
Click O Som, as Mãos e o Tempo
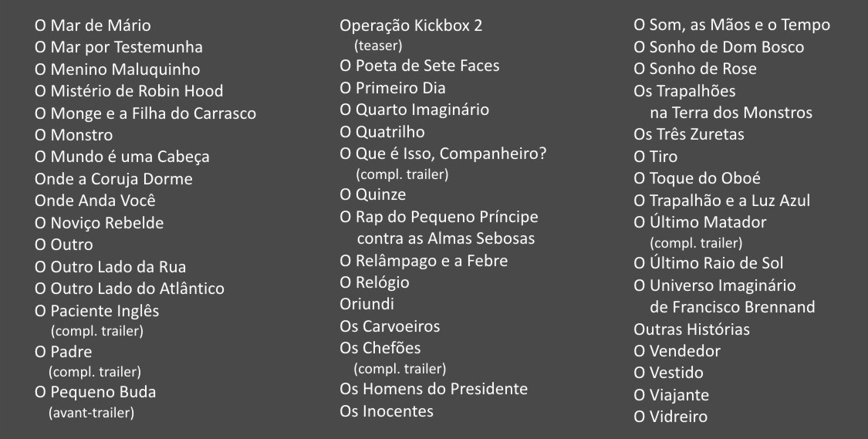[732, 25]
